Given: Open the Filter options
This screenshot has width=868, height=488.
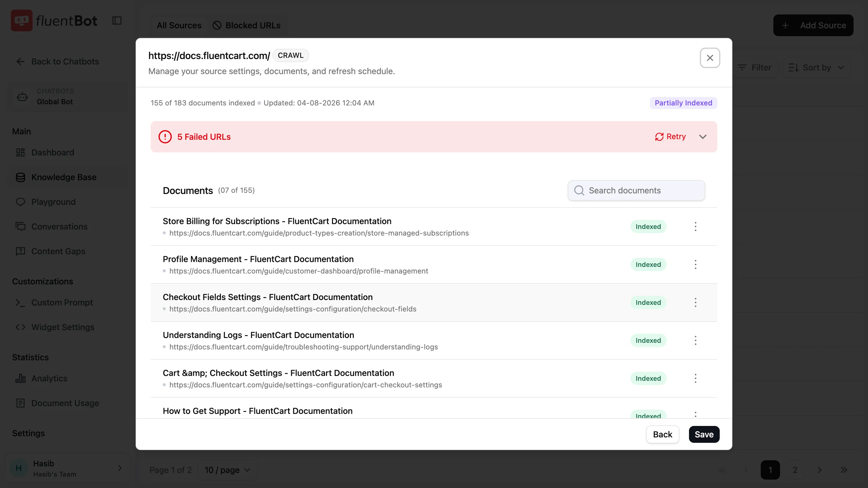Looking at the screenshot, I should pyautogui.click(x=755, y=68).
